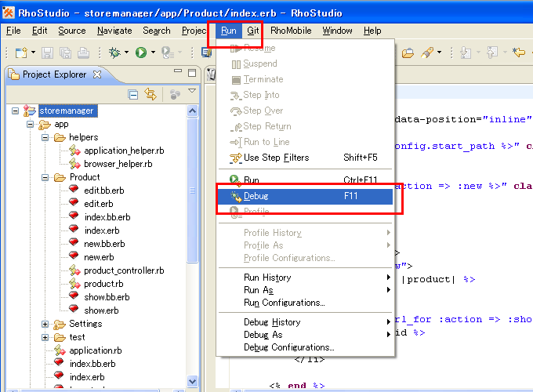The height and width of the screenshot is (392, 533).
Task: Expand the Settings folder node
Action: (x=45, y=324)
